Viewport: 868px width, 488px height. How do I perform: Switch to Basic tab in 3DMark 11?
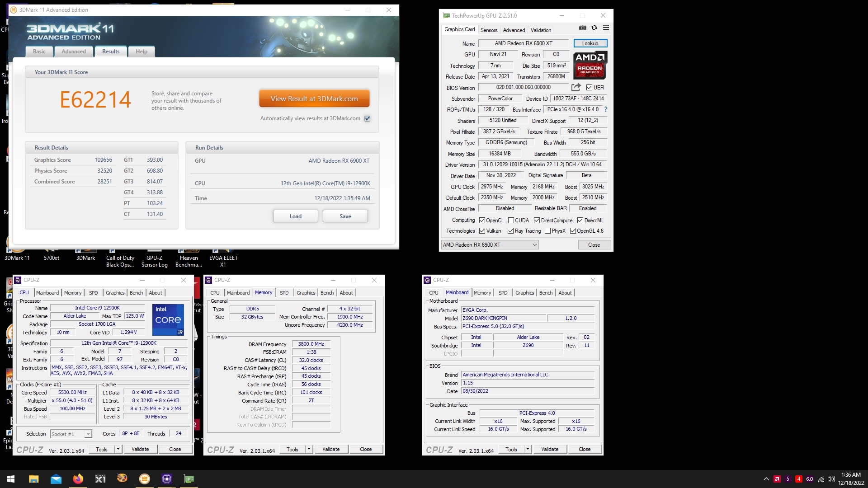39,52
